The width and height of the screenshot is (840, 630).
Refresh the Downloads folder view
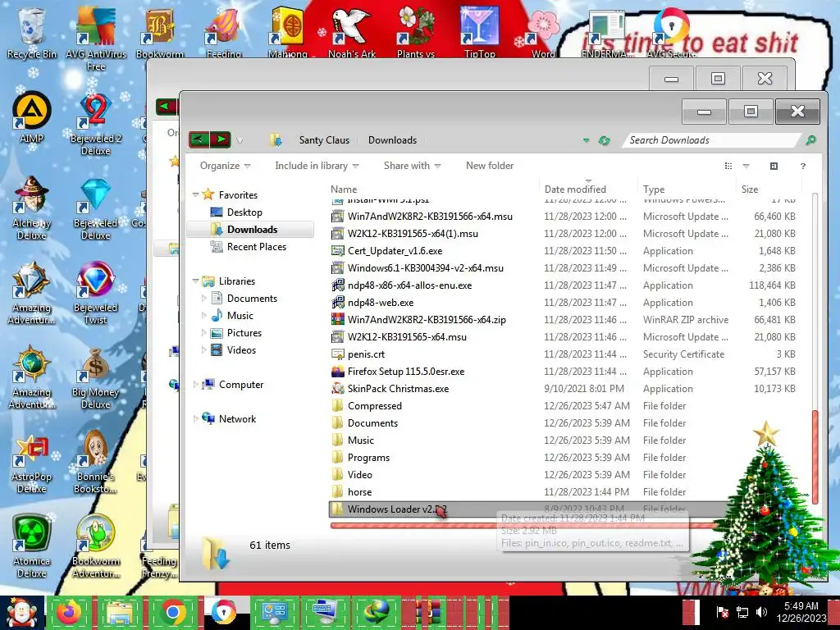[605, 140]
